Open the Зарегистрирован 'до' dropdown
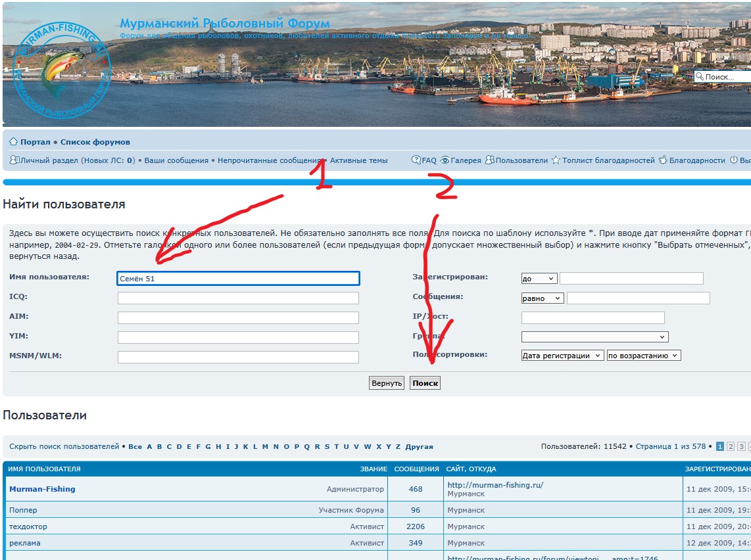Image resolution: width=751 pixels, height=560 pixels. (x=539, y=279)
